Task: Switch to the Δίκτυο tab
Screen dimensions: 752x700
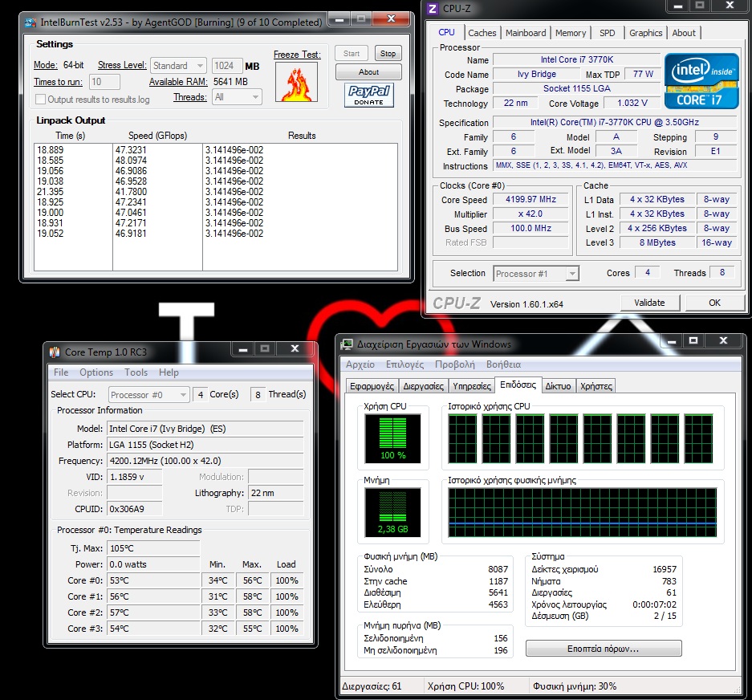Action: [558, 386]
